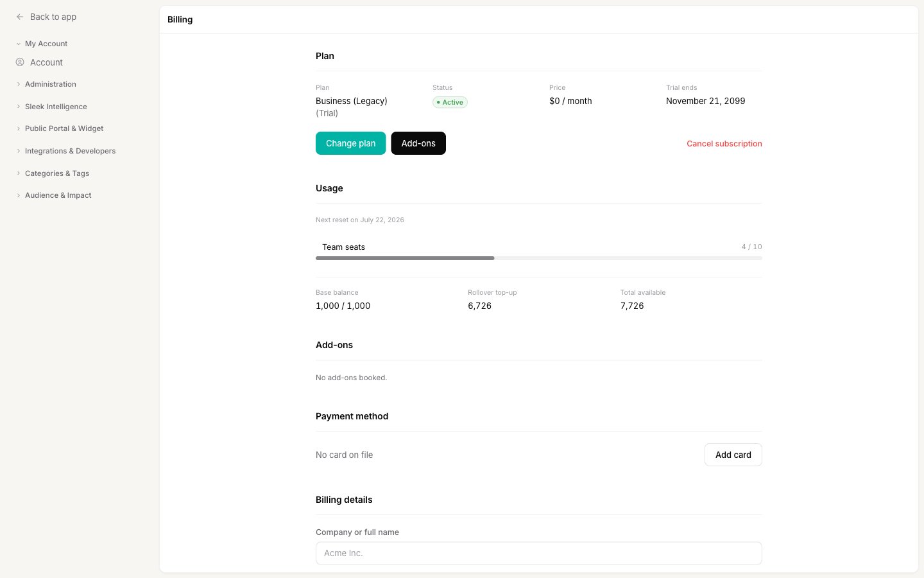Expand the Administration section chevron
The image size is (924, 578).
[19, 84]
